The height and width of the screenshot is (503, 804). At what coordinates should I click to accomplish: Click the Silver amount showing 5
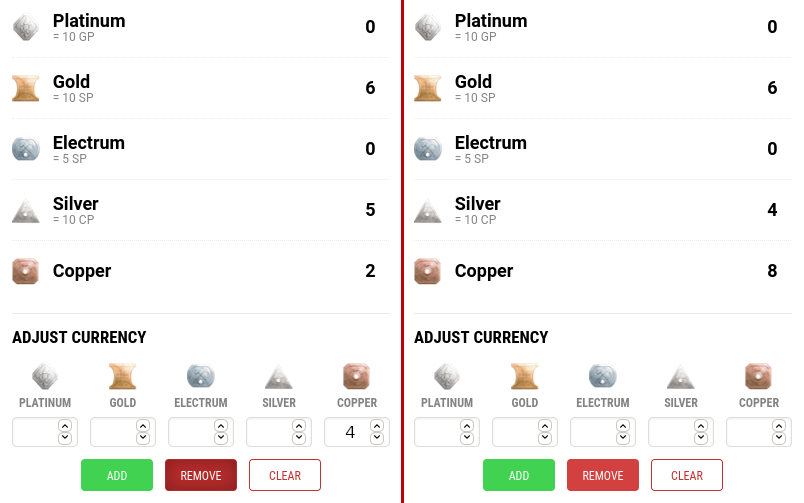click(x=370, y=210)
